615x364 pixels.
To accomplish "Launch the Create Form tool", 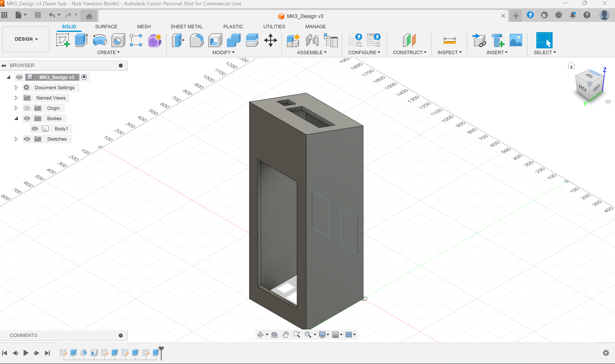I will (155, 40).
